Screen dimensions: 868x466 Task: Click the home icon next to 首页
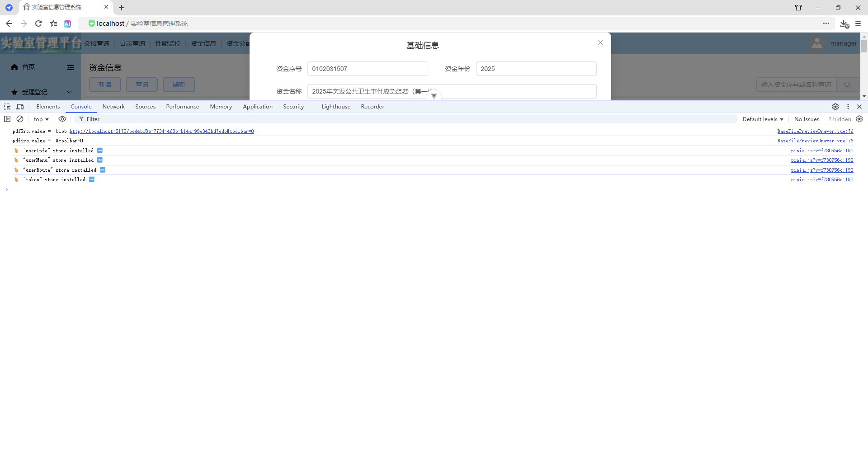14,67
